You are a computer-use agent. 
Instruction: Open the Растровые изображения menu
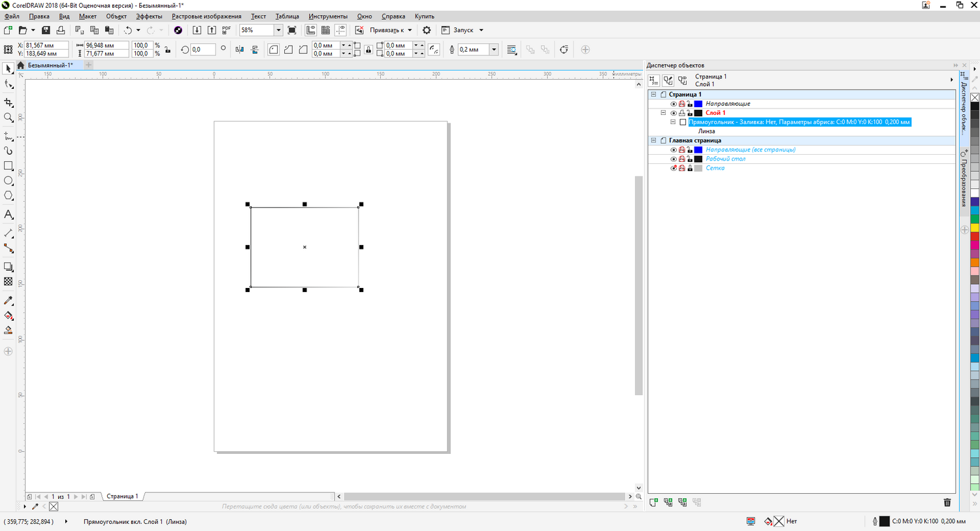(x=206, y=16)
